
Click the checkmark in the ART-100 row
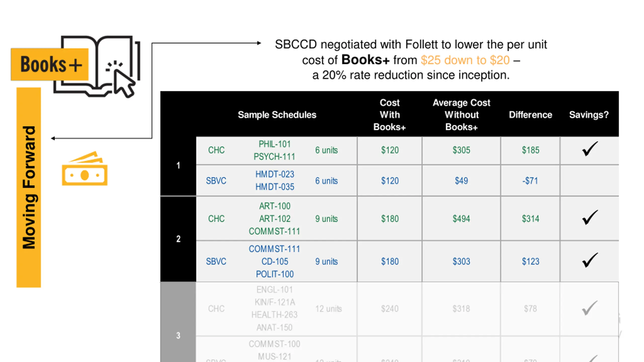click(x=589, y=217)
